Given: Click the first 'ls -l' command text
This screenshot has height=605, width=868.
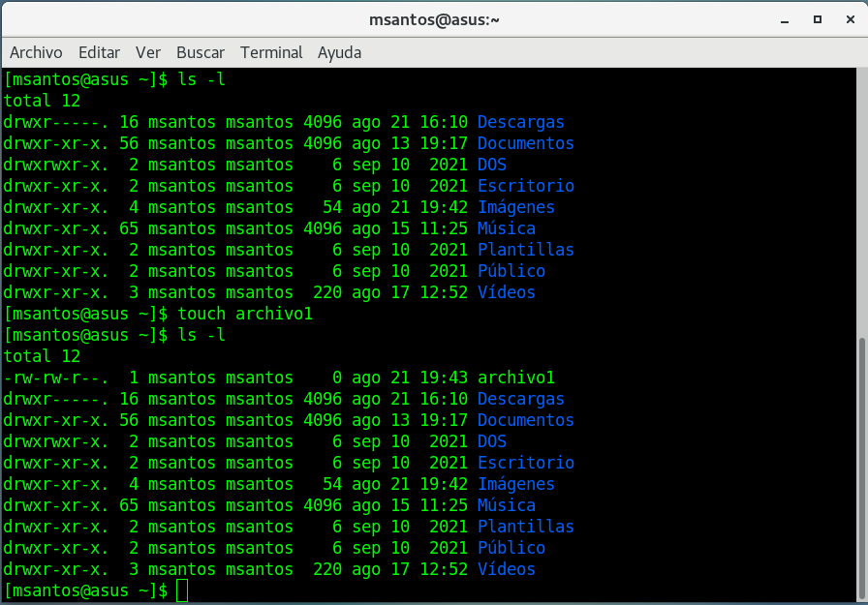Looking at the screenshot, I should point(201,79).
